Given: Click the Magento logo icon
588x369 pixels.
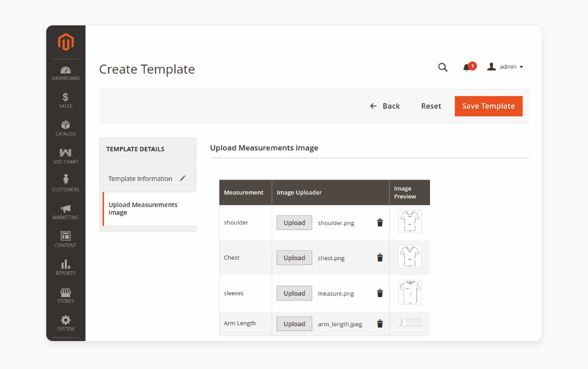Looking at the screenshot, I should [66, 42].
